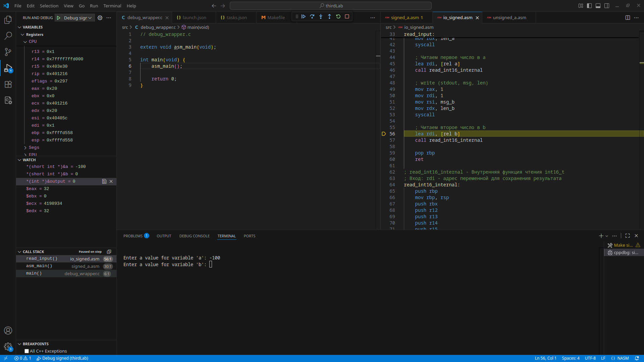Split the editor using the split icon

tap(627, 17)
